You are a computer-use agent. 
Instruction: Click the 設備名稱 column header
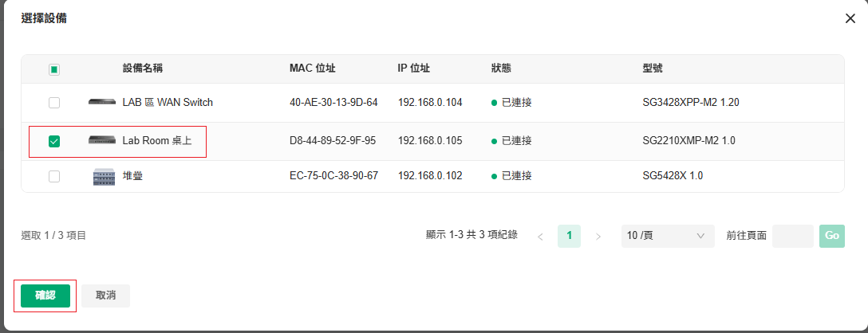click(x=142, y=68)
